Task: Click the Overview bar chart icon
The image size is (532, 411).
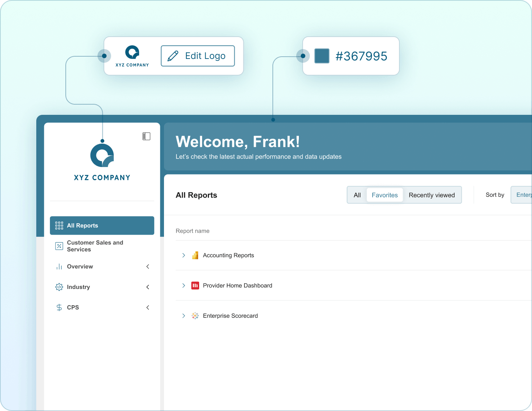Action: coord(59,267)
